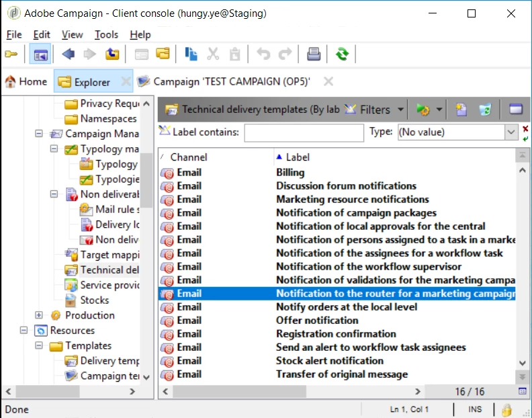Switch to the Home tab
The image size is (532, 418).
26,81
